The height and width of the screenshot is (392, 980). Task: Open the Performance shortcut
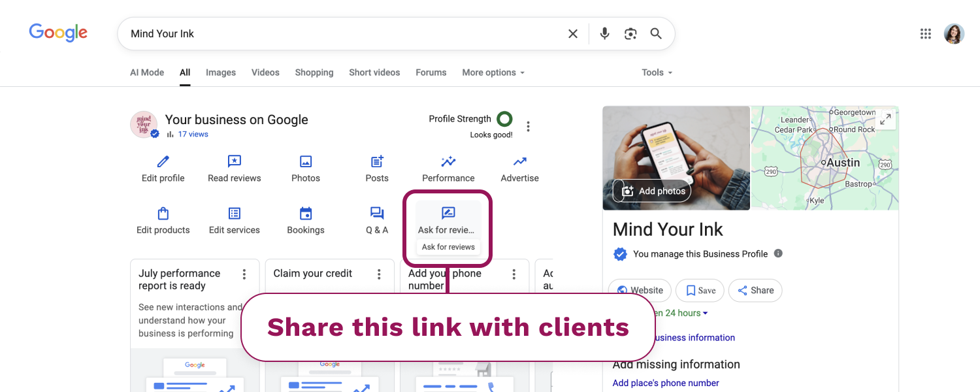coord(448,169)
